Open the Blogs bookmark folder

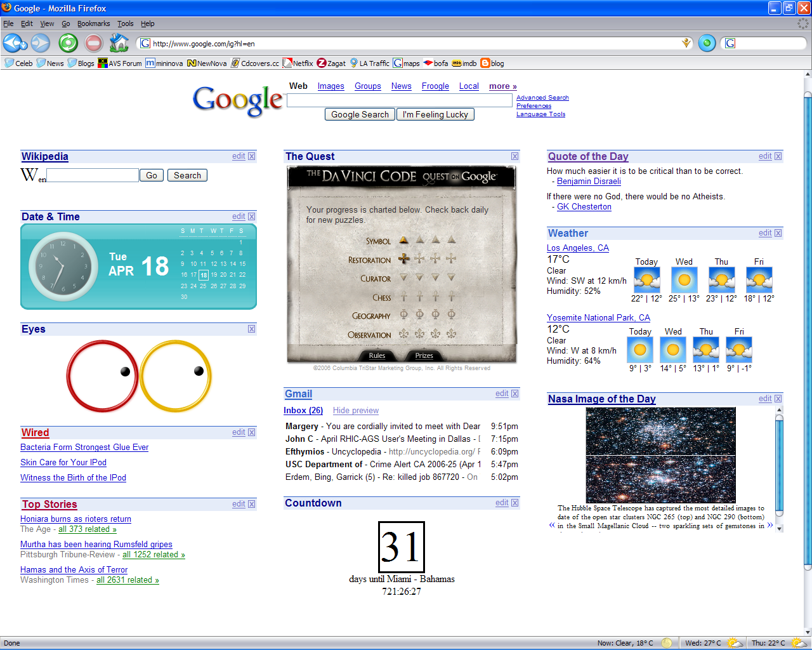coord(81,63)
